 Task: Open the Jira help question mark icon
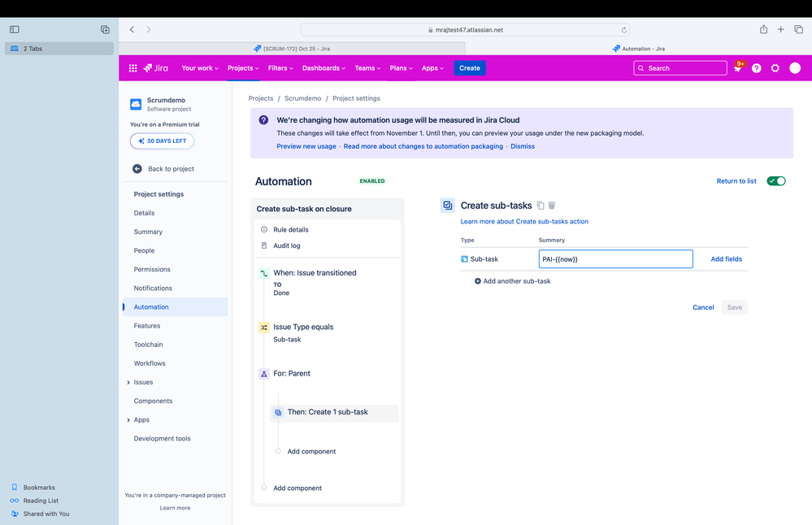point(756,67)
